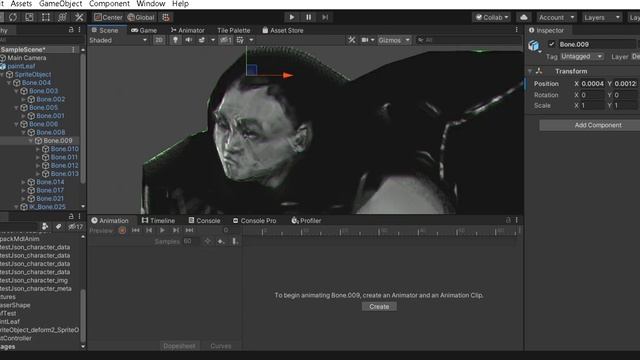This screenshot has width=640, height=360.
Task: Open the scene camera settings icon
Action: click(365, 40)
